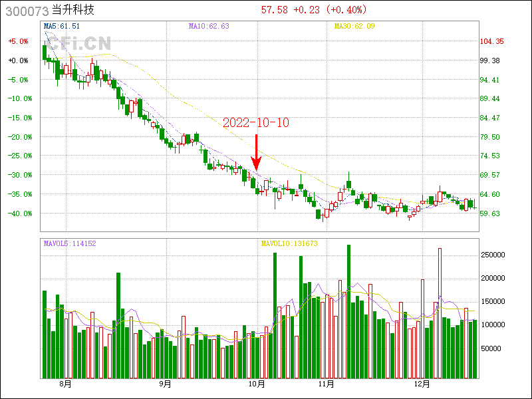
Task: Click the -40.0% percentage axis label
Action: (x=18, y=213)
